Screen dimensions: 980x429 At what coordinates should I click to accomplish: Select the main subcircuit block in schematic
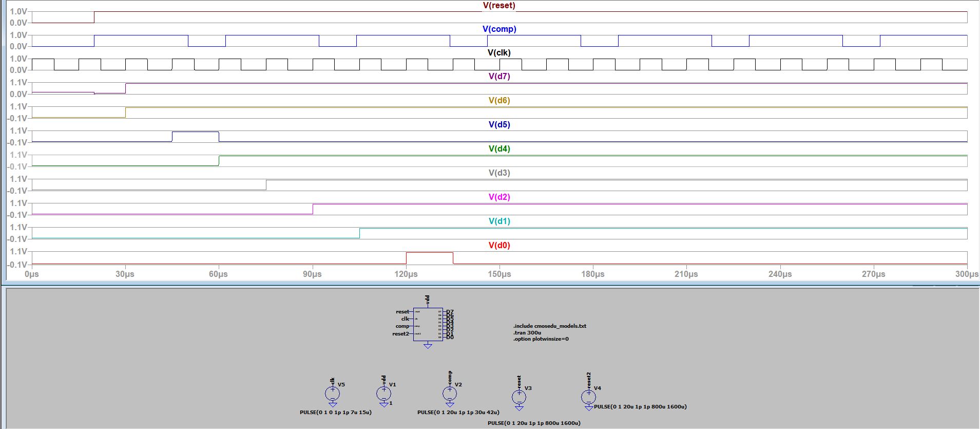pyautogui.click(x=428, y=324)
